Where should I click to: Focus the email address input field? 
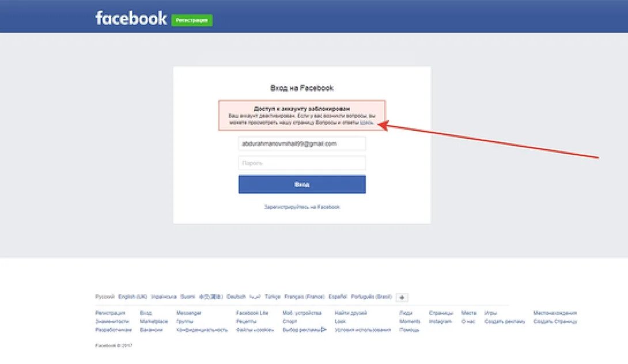(302, 144)
